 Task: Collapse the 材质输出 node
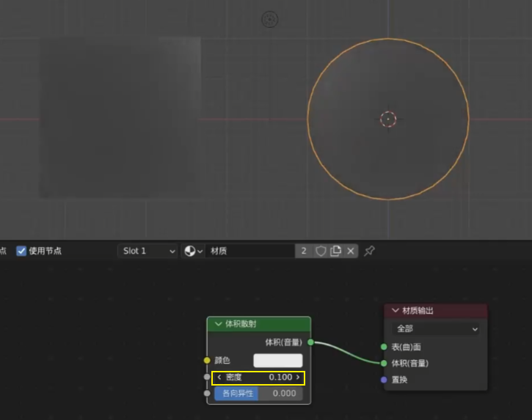(395, 310)
